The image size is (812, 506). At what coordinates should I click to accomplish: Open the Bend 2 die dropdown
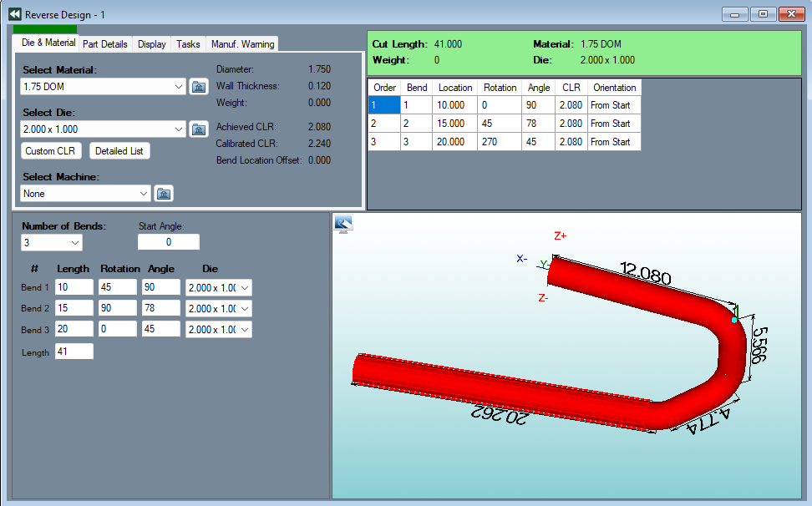point(245,309)
